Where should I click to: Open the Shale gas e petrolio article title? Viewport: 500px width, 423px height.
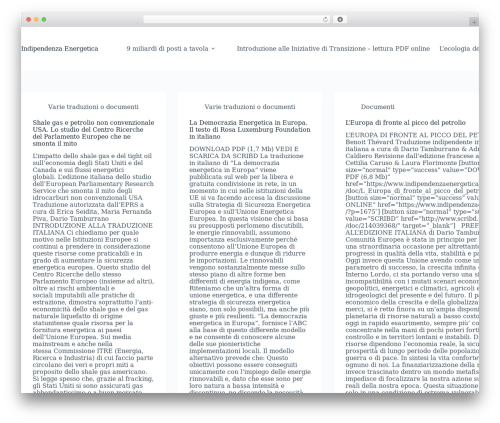coord(93,133)
